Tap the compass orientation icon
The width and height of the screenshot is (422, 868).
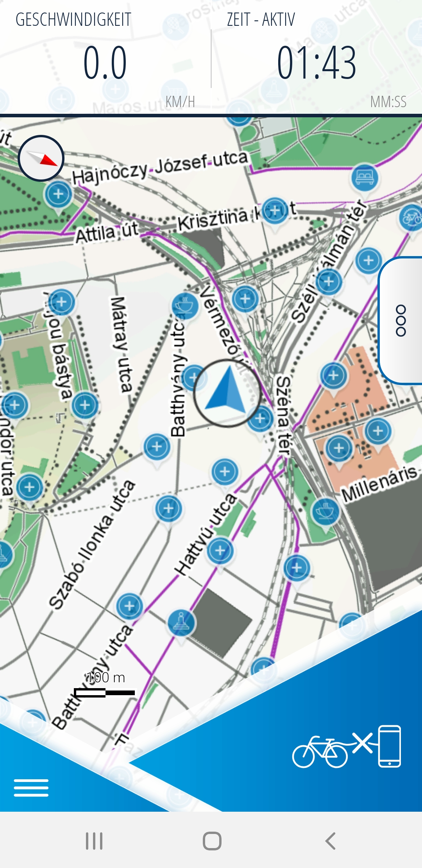[41, 158]
